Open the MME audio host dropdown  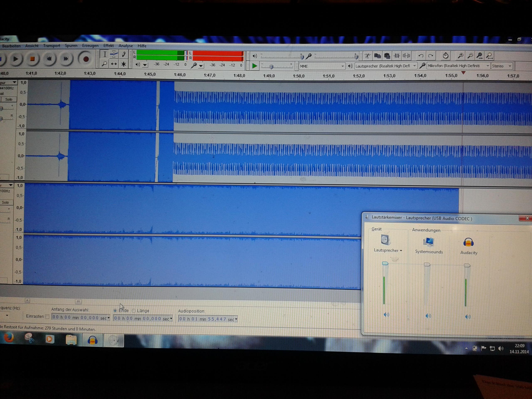[322, 66]
